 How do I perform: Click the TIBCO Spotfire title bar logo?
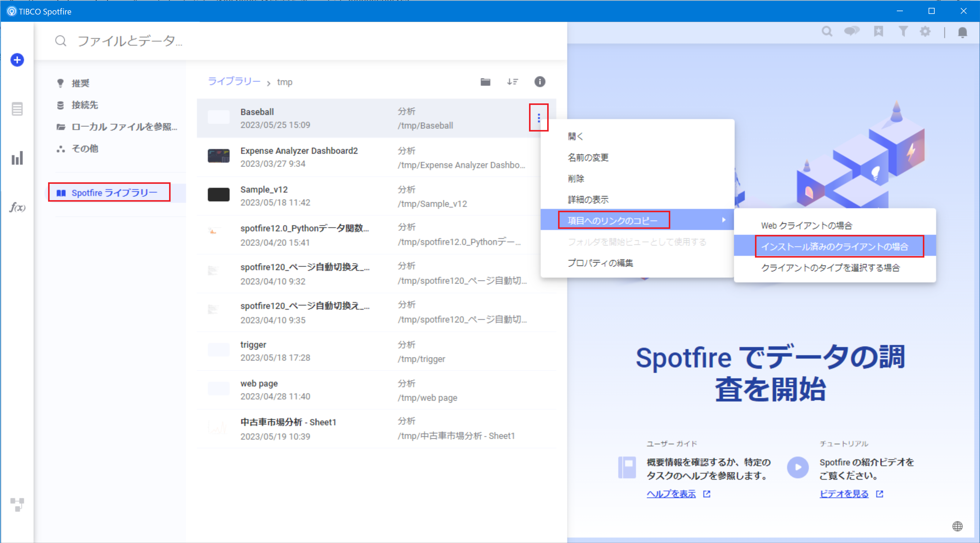click(12, 11)
